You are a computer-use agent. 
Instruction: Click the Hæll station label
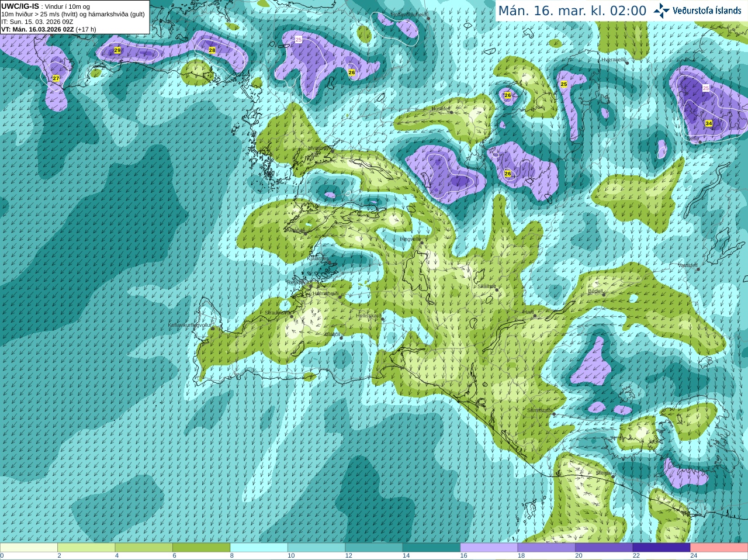pos(528,312)
